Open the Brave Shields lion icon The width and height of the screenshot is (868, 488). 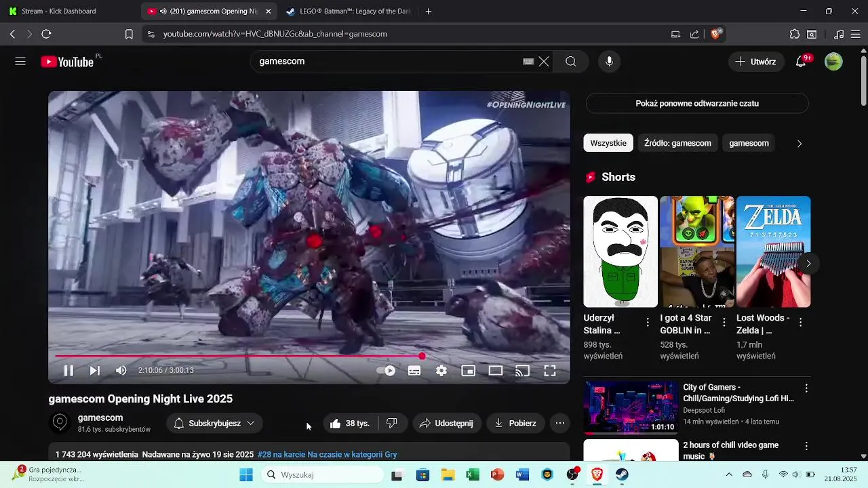pos(716,34)
